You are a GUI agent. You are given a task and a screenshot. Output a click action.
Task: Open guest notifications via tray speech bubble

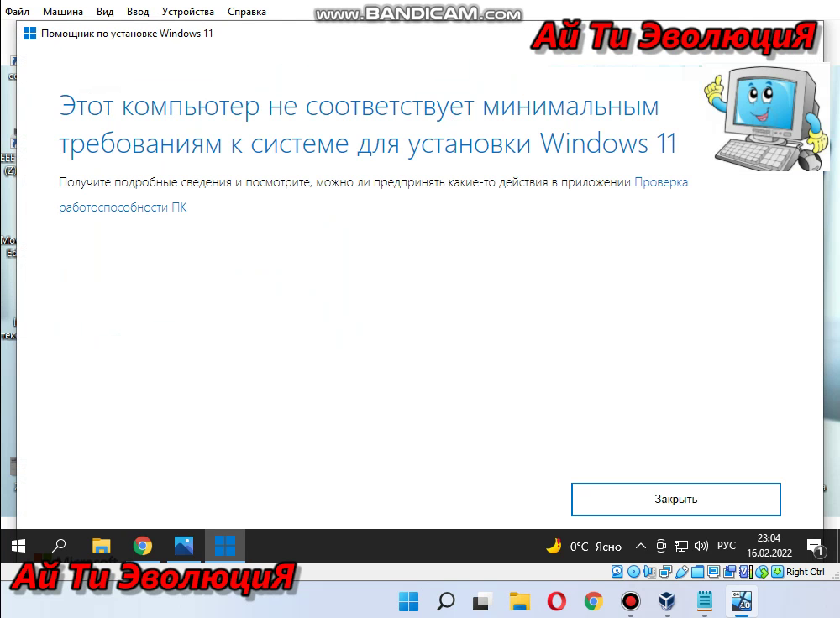(814, 546)
